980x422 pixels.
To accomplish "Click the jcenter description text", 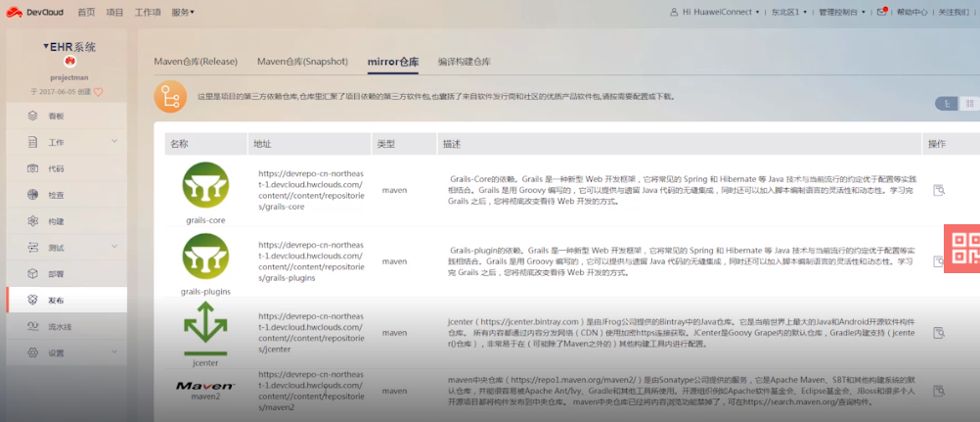I will pyautogui.click(x=682, y=333).
